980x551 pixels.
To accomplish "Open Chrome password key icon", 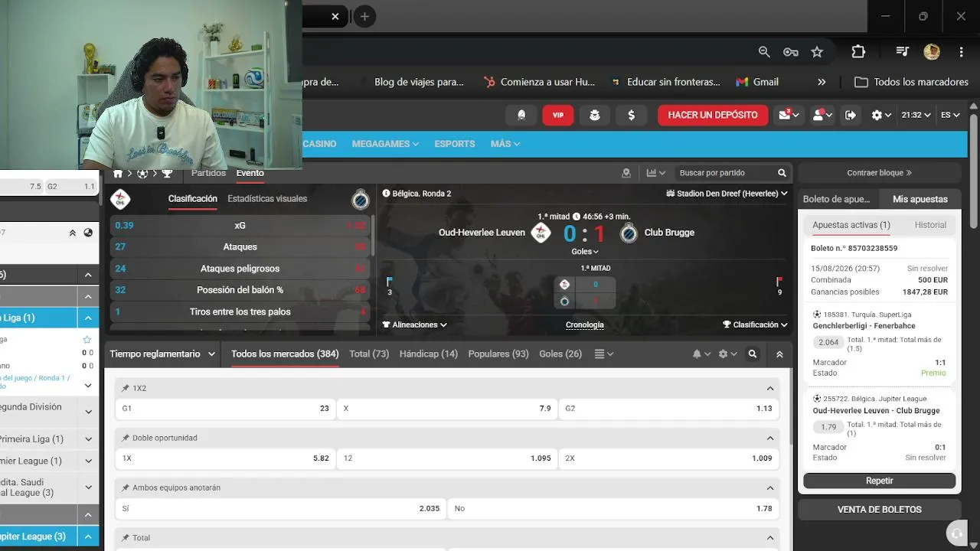I will pyautogui.click(x=791, y=51).
